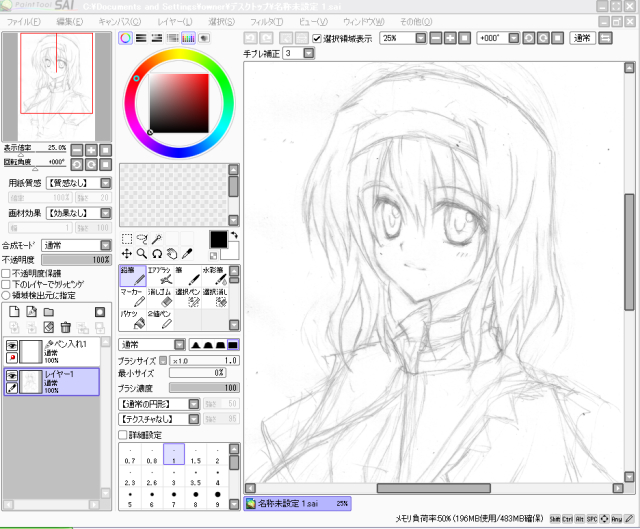640x529 pixels.
Task: Enable 不透明度保護 opacity protection checkbox
Action: [x=6, y=272]
